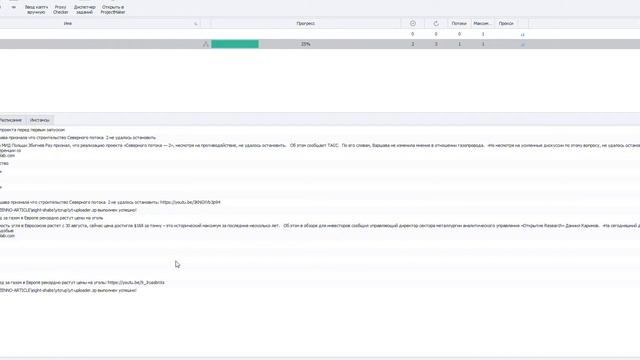Click the 'Максим...' column header
Screen dimensions: 640x360
coord(482,24)
